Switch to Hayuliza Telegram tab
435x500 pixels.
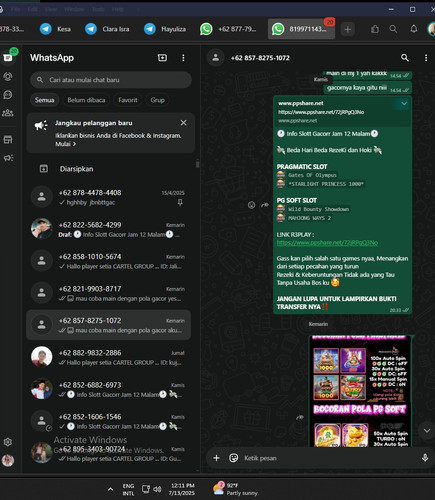[x=165, y=29]
